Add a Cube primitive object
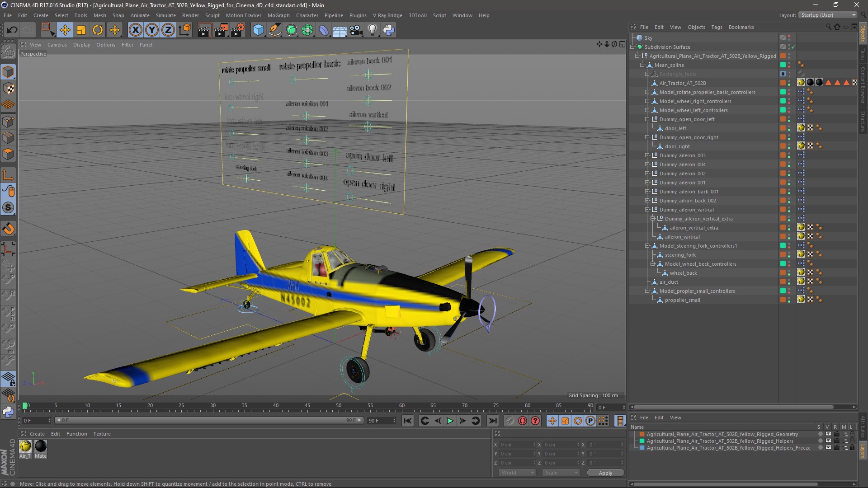868x488 pixels. point(258,30)
